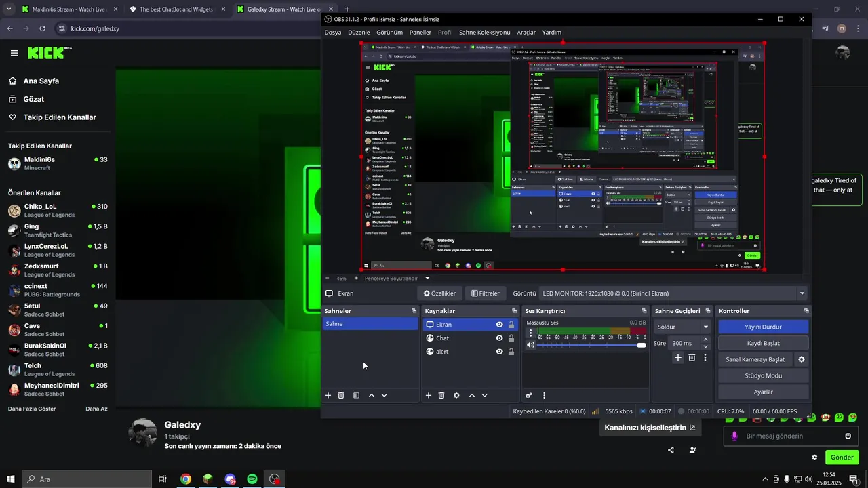
Task: Add a new scene with plus icon
Action: click(x=328, y=395)
